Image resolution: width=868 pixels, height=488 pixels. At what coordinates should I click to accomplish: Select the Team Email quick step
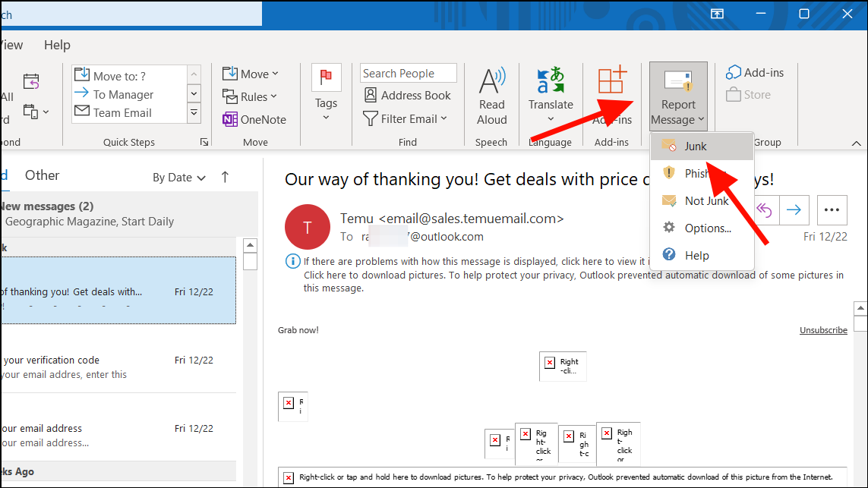(130, 112)
